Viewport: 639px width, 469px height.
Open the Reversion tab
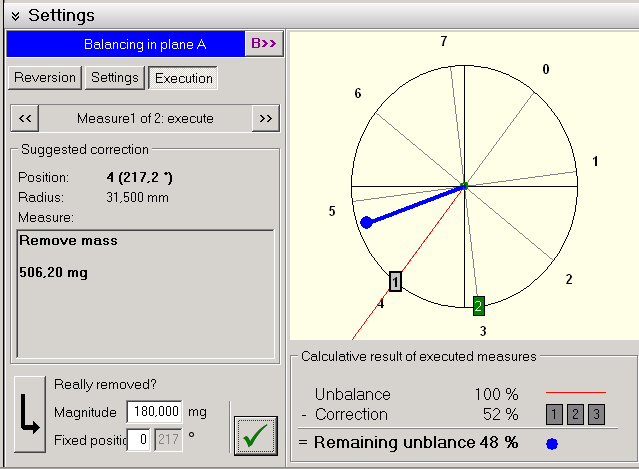[44, 78]
